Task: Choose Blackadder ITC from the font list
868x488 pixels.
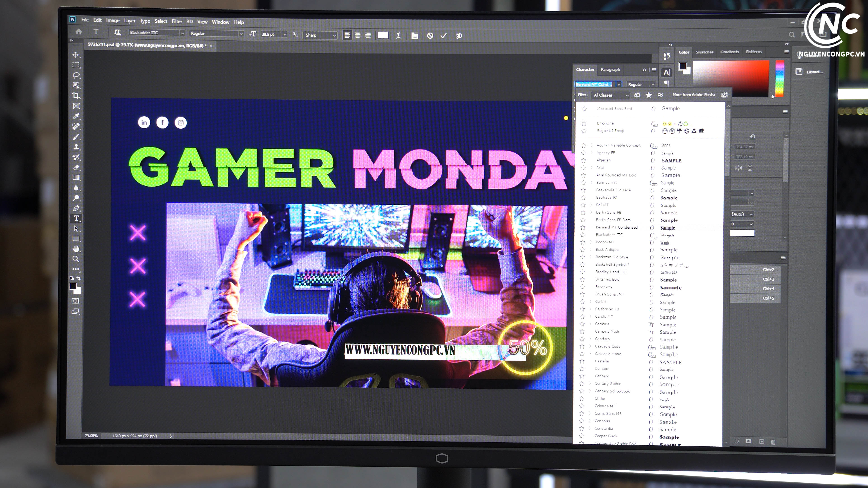Action: click(609, 235)
